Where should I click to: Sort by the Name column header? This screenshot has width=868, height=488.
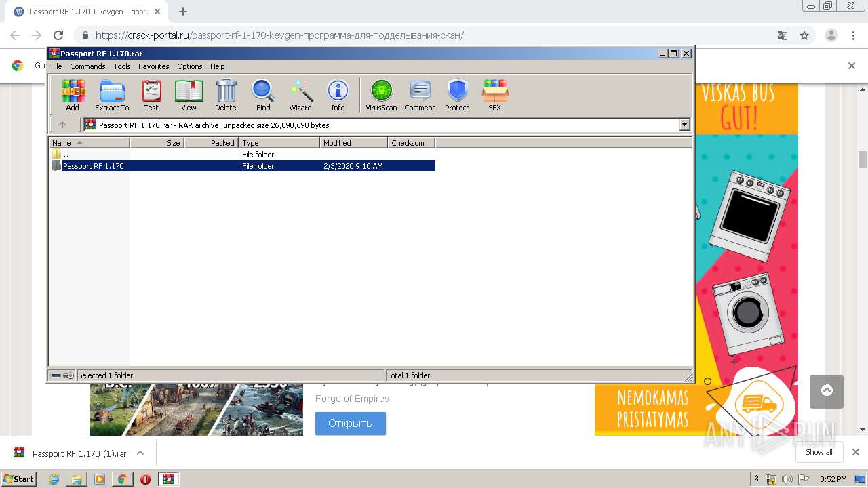tap(90, 142)
